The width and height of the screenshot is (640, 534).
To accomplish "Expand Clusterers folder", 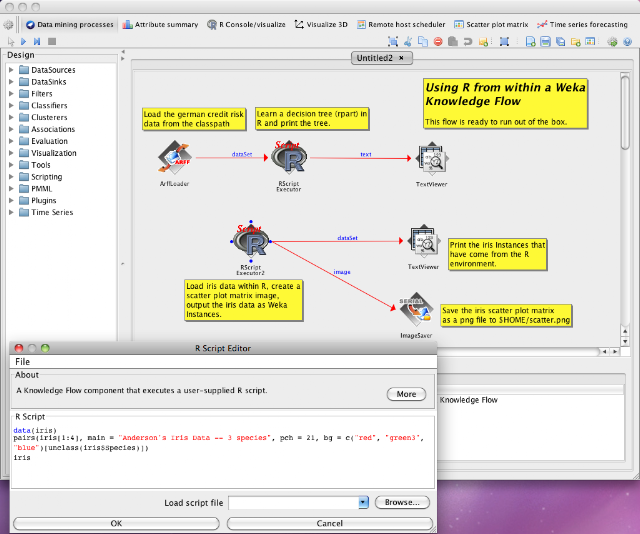I will coord(11,117).
